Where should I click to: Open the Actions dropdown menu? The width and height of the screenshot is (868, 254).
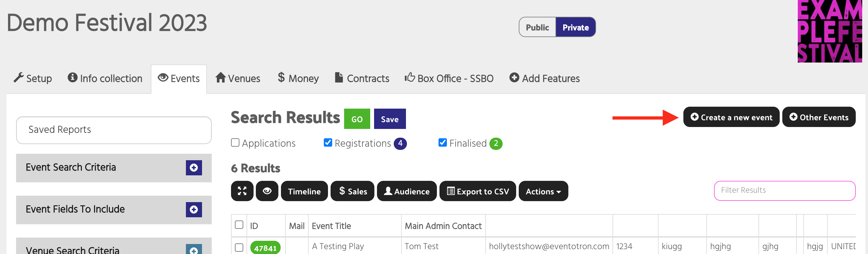[543, 191]
